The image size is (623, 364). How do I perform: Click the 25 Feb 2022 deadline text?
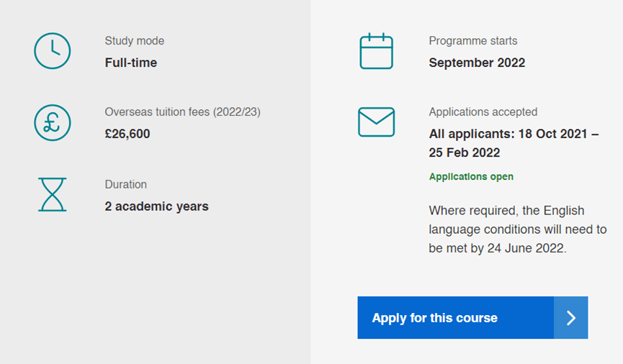(x=465, y=153)
